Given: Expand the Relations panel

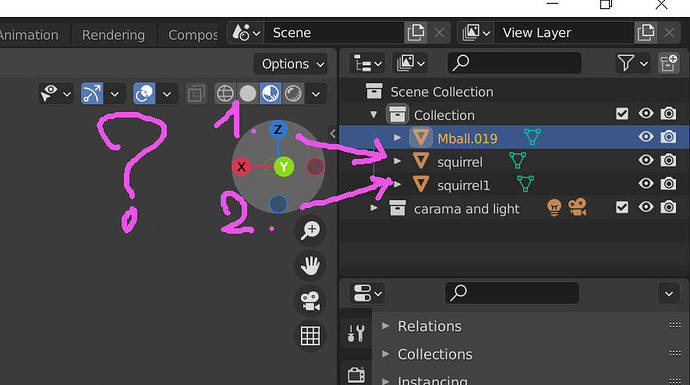Looking at the screenshot, I should tap(385, 326).
